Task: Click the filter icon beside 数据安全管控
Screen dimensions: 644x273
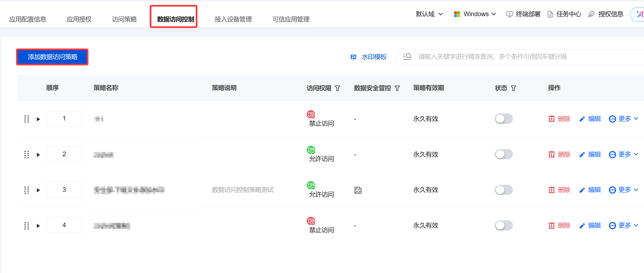Action: click(397, 88)
